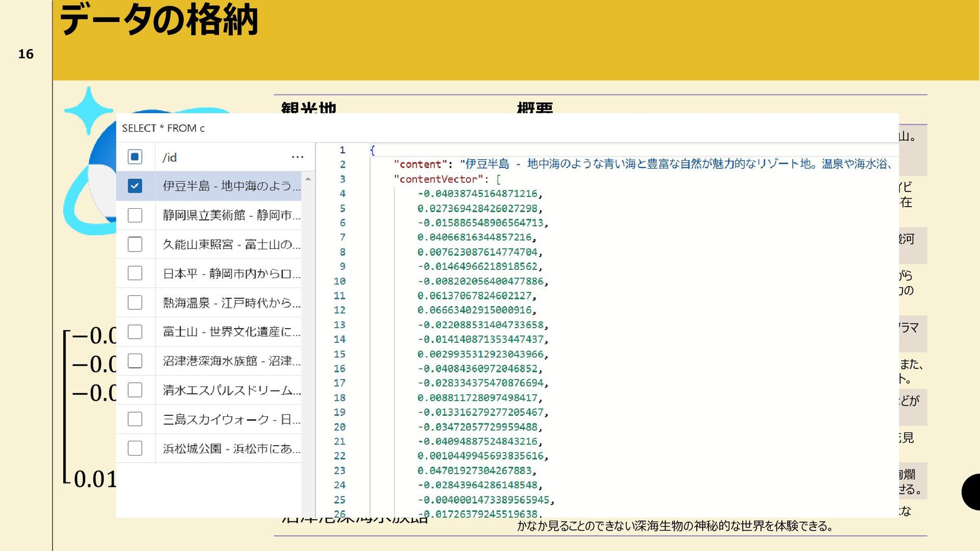Viewport: 980px width, 551px height.
Task: Click the scrollbar up arrow in document list
Action: click(x=308, y=179)
